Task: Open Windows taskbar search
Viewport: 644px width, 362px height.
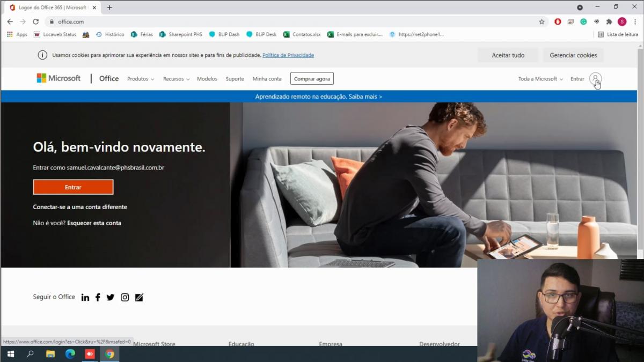Action: (30, 354)
